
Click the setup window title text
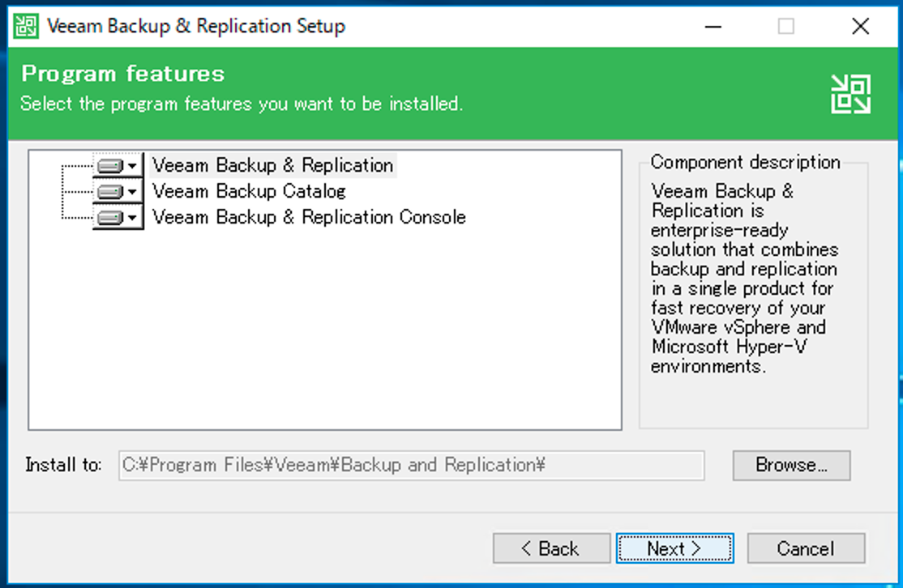(x=196, y=26)
